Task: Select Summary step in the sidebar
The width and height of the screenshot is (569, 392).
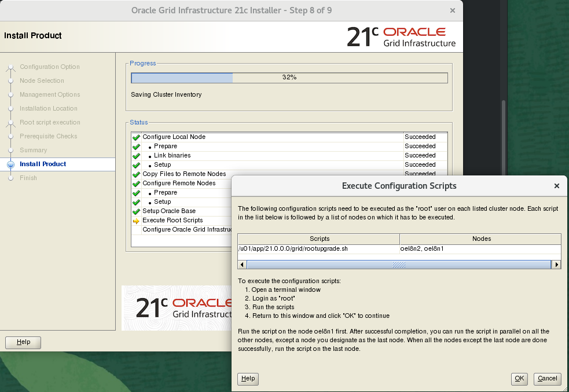Action: [33, 151]
